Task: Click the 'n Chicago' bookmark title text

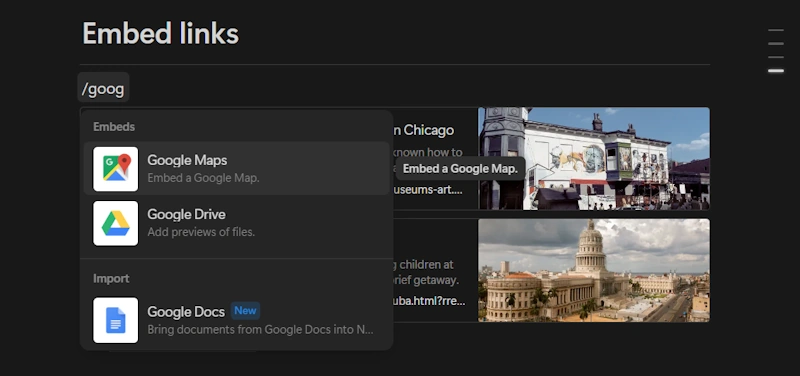Action: [x=422, y=130]
